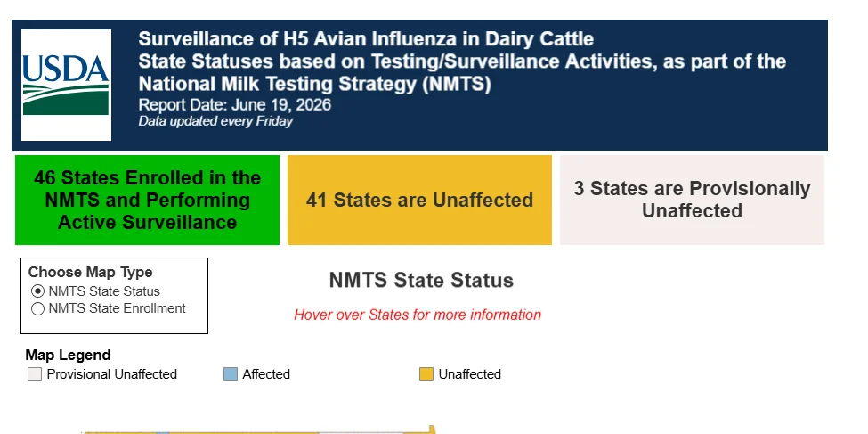
Task: Click the yellow Unaffected legend swatch
Action: 426,374
